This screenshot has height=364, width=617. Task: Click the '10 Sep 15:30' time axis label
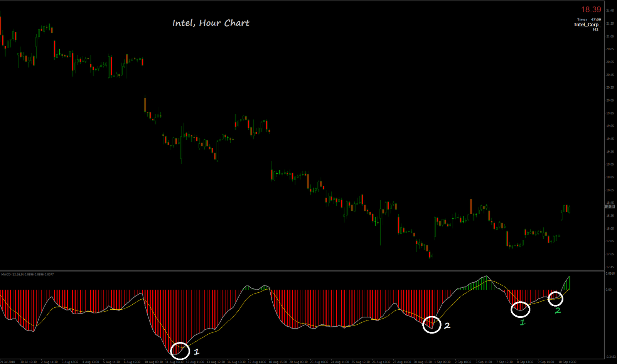567,362
